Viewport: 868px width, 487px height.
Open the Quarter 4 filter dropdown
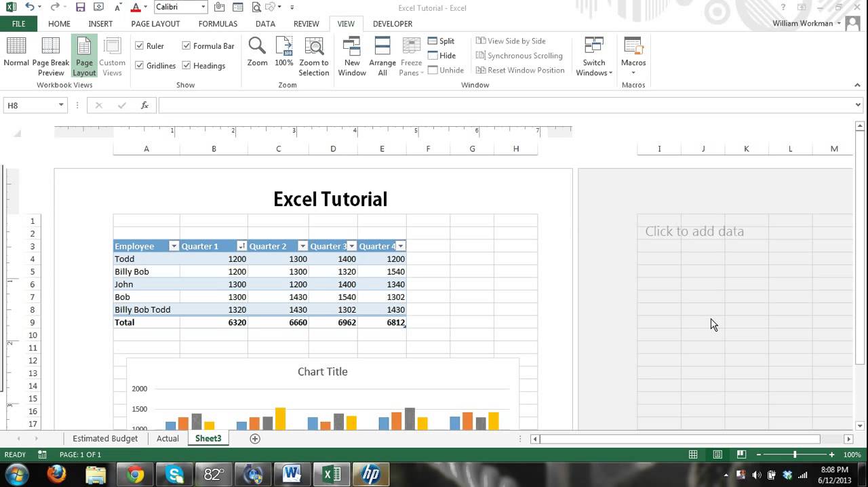[401, 246]
